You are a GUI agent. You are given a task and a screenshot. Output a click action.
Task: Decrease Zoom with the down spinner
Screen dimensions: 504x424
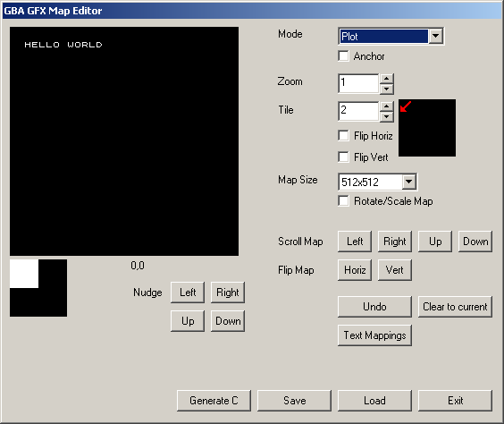(x=387, y=89)
